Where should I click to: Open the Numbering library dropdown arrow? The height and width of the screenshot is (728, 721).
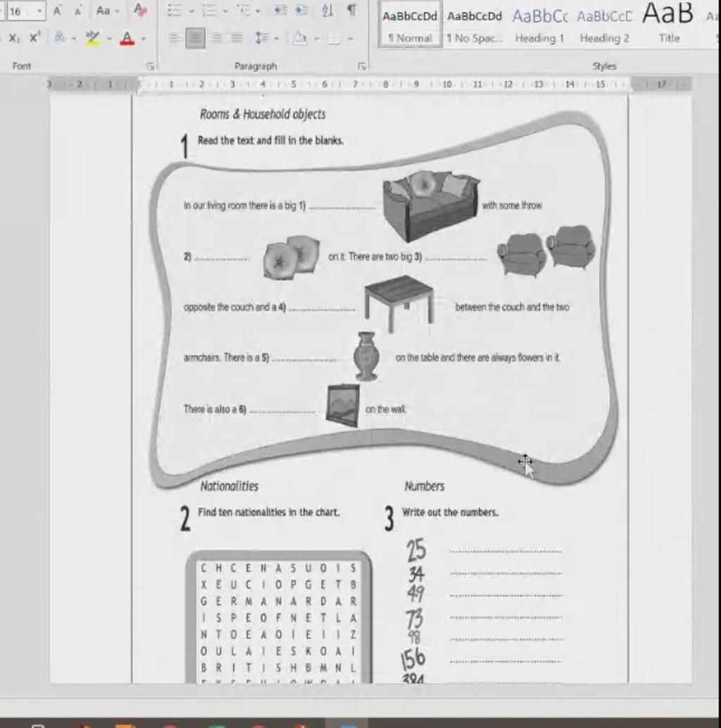tap(225, 11)
